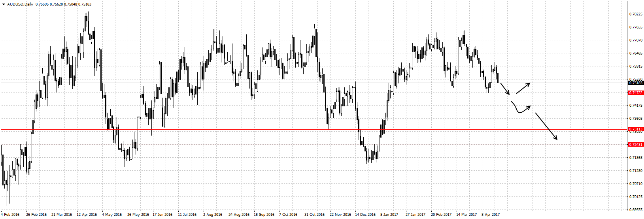Click the dropdown triangle beside AUDUSD,Daily

[x=4, y=4]
